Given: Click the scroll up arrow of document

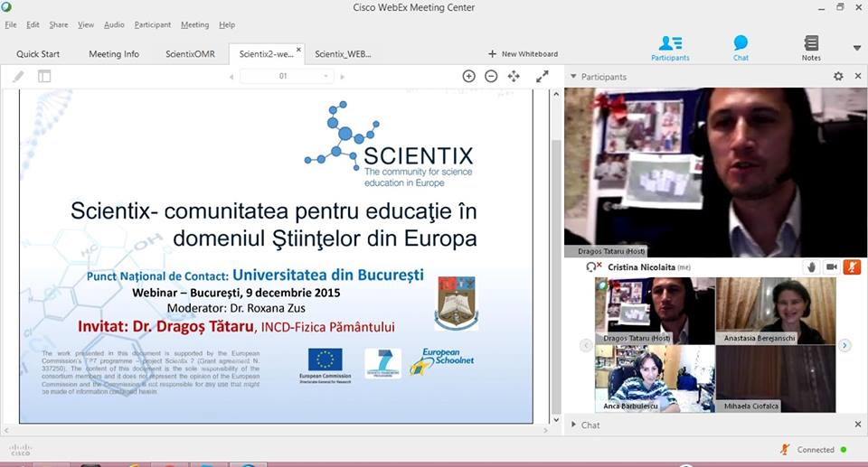Looking at the screenshot, I should pyautogui.click(x=556, y=95).
